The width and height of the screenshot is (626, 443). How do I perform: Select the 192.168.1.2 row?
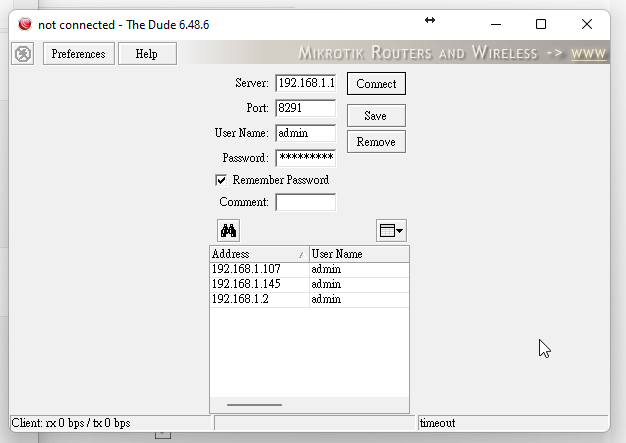click(309, 299)
